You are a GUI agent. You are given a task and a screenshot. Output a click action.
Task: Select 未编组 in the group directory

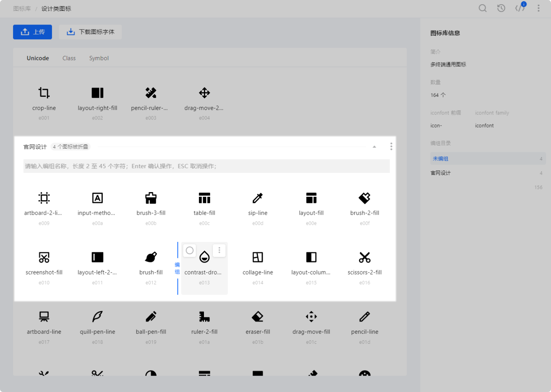click(x=488, y=158)
